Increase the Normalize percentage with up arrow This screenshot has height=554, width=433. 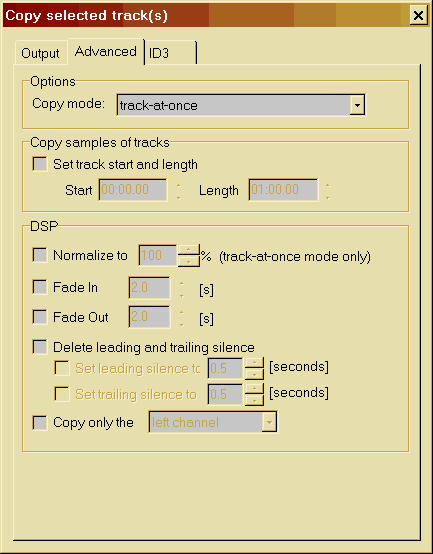[x=188, y=250]
